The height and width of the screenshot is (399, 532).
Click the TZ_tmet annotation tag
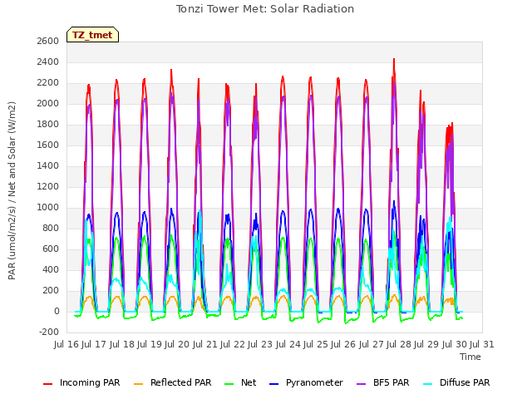point(92,35)
